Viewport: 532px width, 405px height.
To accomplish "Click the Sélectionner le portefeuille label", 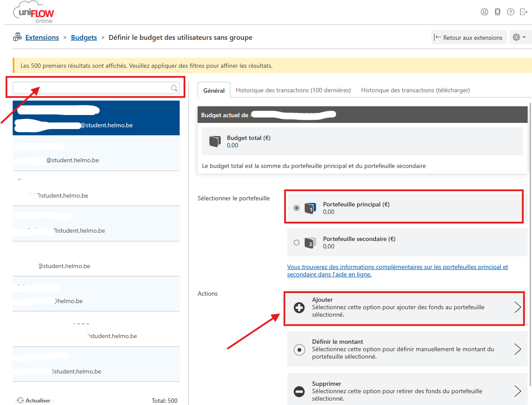I will pos(234,198).
